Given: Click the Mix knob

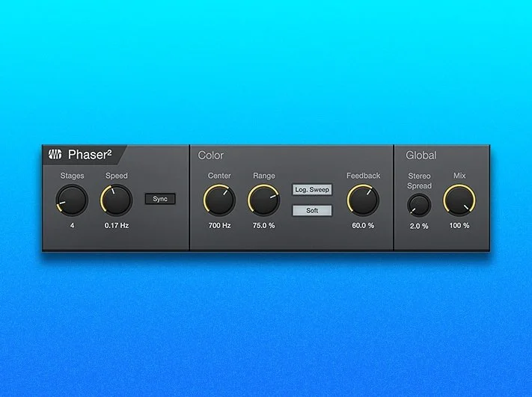Looking at the screenshot, I should tap(459, 200).
